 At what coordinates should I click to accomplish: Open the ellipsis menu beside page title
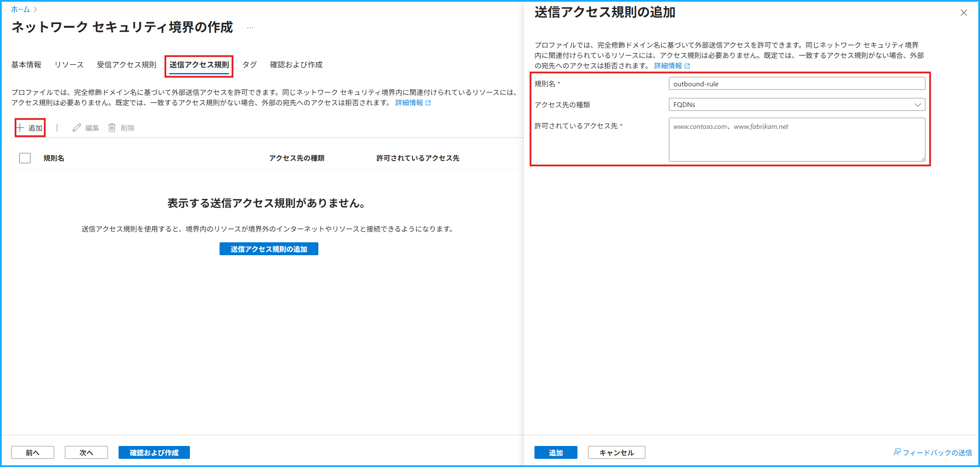coord(250,28)
